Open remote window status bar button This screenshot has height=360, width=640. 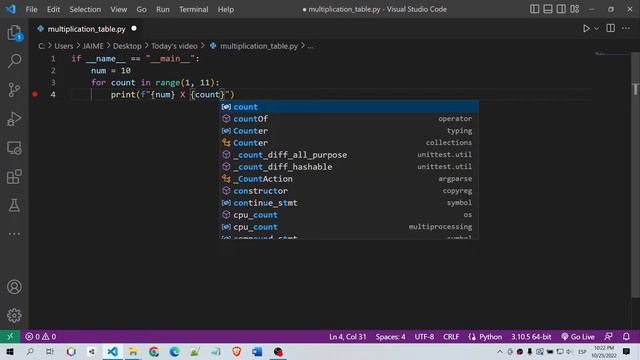pos(10,337)
